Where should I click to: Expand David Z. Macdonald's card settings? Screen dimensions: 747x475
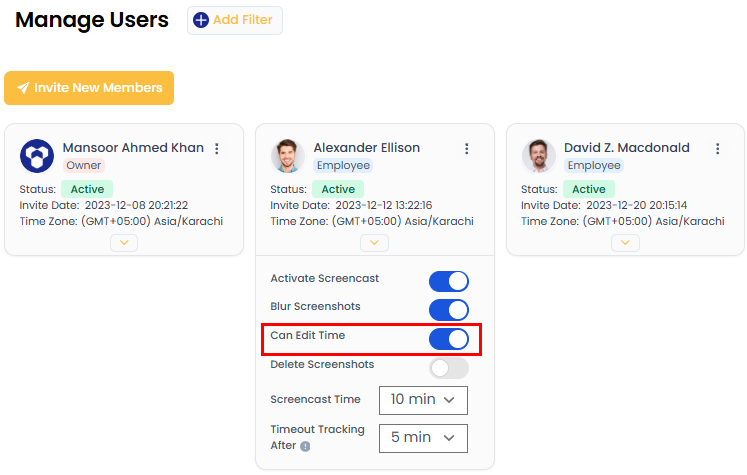[x=625, y=242]
